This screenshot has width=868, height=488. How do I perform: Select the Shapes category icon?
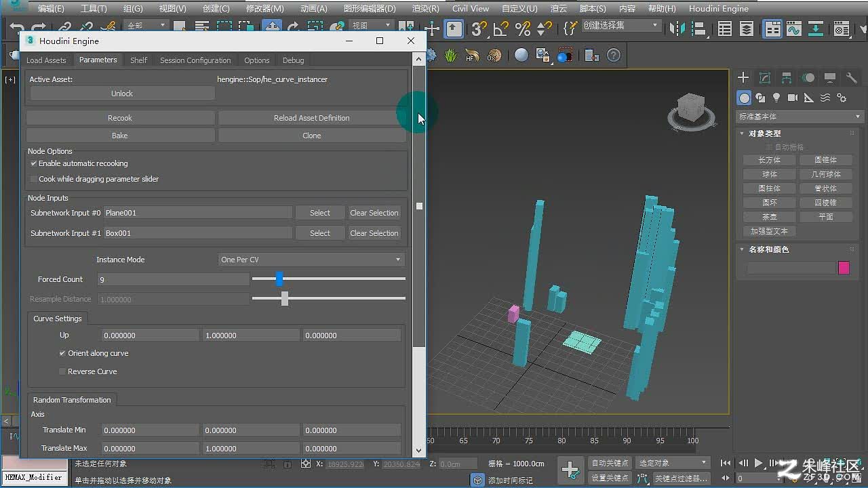point(760,98)
